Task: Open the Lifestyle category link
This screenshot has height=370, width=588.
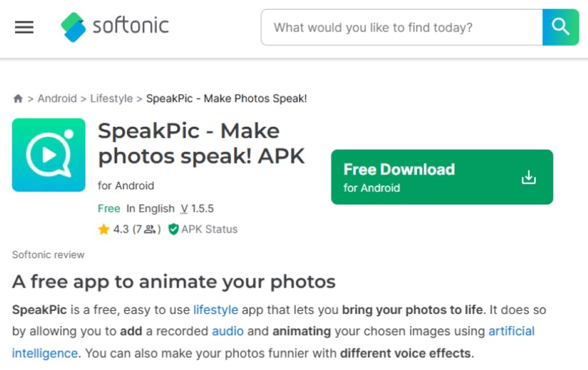Action: pos(111,98)
